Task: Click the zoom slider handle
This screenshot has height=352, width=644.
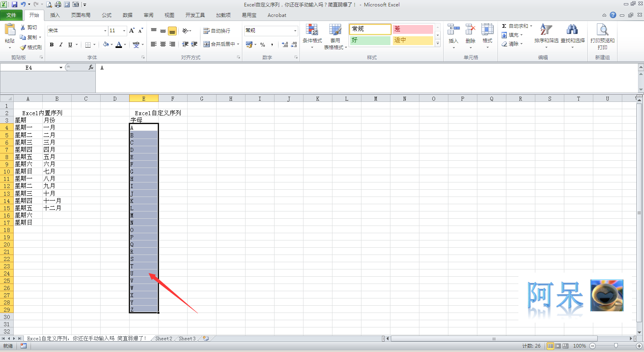Action: [616, 346]
